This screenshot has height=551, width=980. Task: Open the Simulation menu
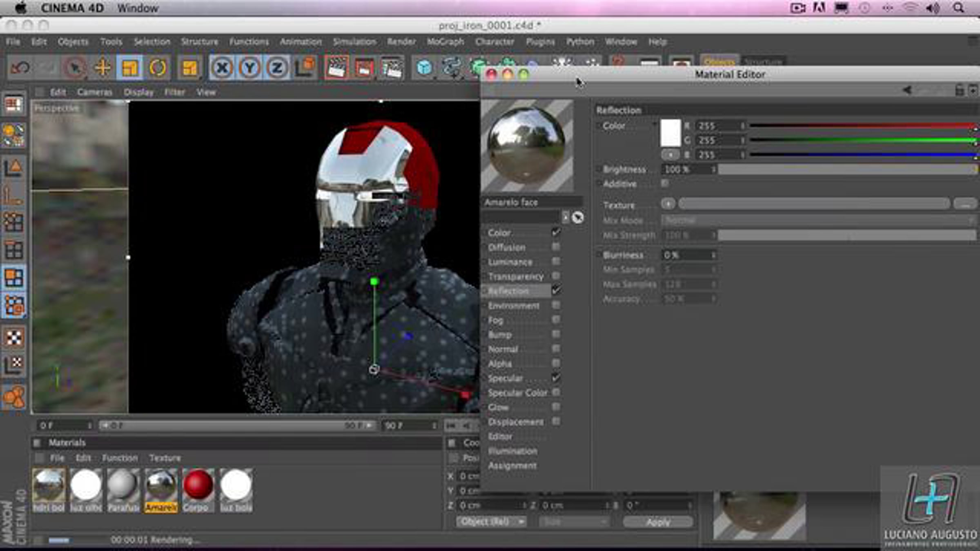tap(354, 42)
